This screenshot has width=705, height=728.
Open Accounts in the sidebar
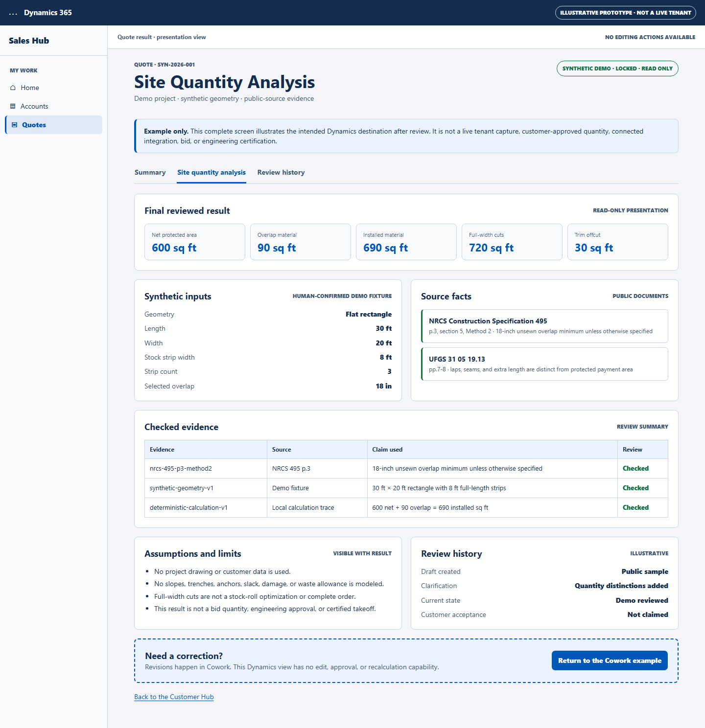click(54, 106)
